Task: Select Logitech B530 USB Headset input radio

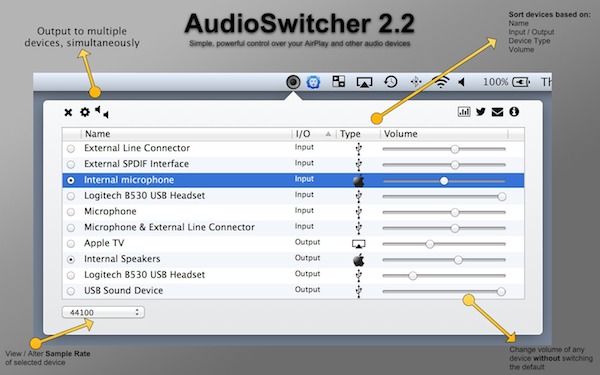Action: (71, 196)
